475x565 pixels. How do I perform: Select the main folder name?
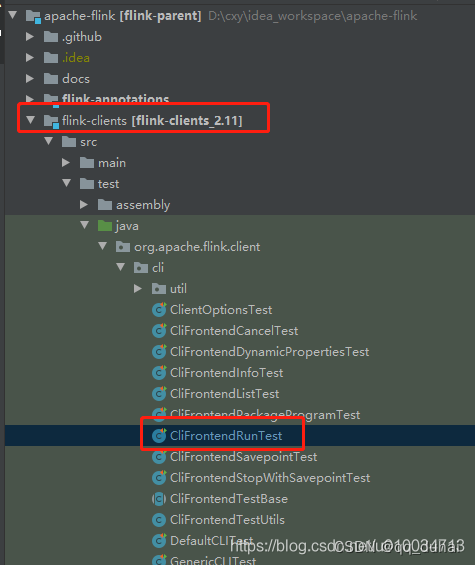click(112, 163)
